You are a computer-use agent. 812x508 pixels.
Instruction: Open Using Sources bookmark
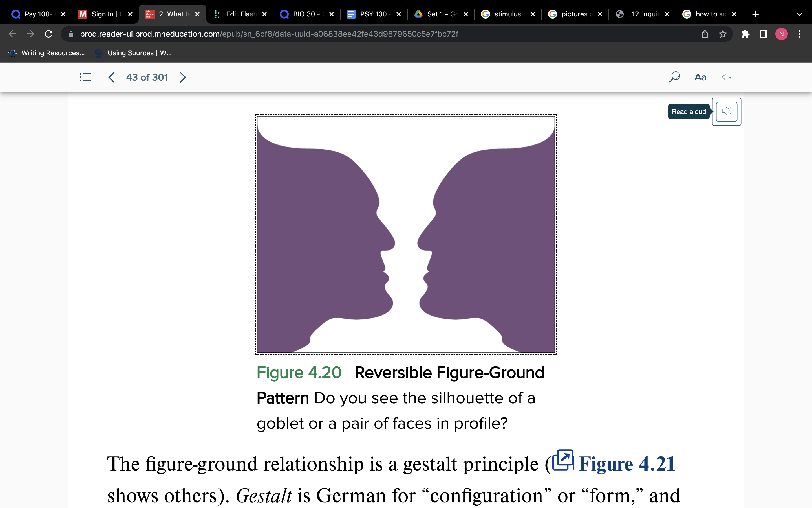click(133, 53)
